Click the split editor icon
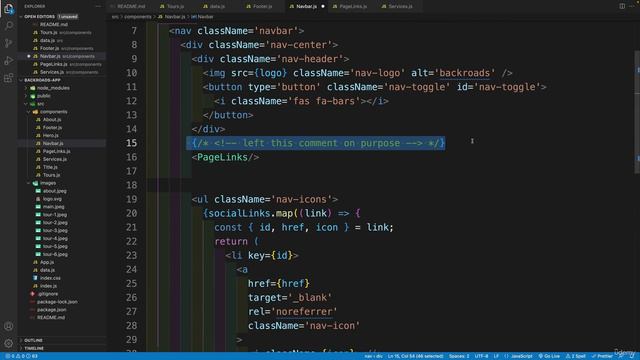Image resolution: width=640 pixels, height=360 pixels. coord(622,6)
